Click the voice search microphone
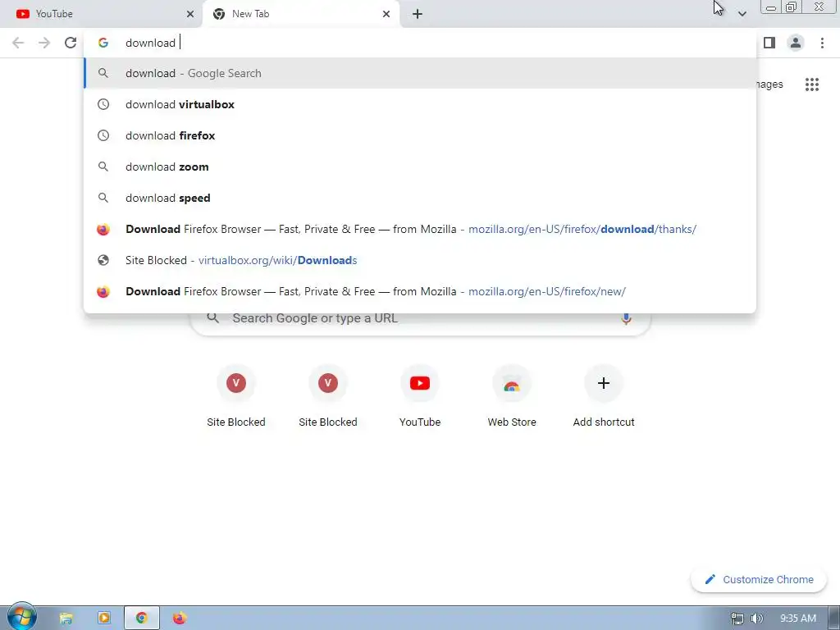Screen dimensions: 840x630 tap(626, 318)
